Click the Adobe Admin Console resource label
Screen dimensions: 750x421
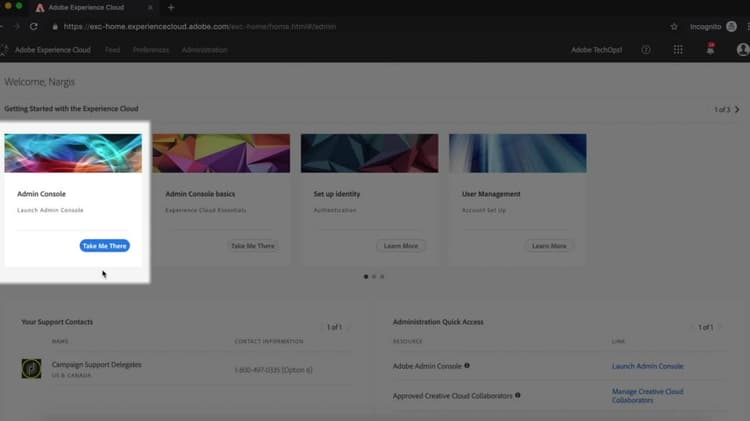427,366
